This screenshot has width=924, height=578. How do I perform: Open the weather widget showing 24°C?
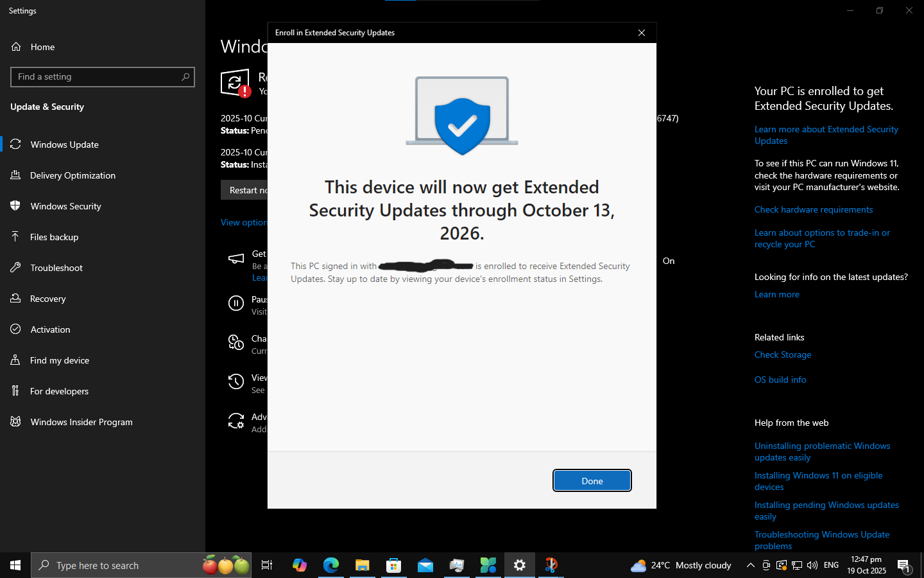point(681,565)
